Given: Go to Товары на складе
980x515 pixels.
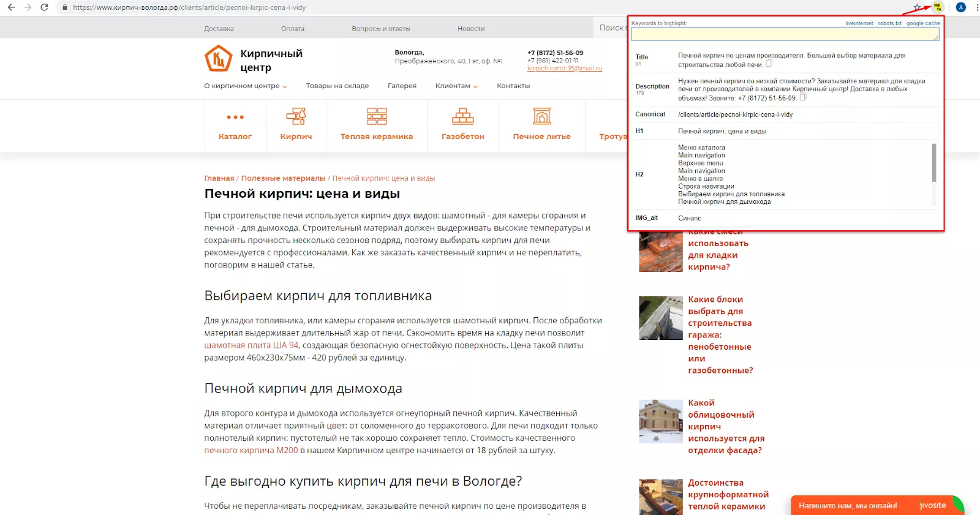Looking at the screenshot, I should [x=337, y=86].
